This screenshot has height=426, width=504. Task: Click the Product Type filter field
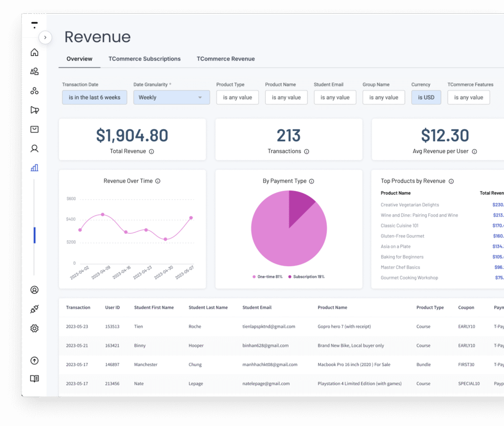[x=237, y=97]
